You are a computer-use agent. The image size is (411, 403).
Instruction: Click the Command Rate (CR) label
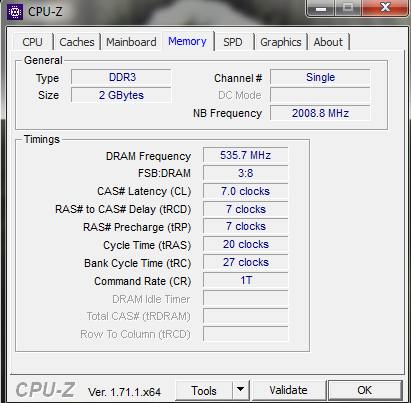pos(143,281)
